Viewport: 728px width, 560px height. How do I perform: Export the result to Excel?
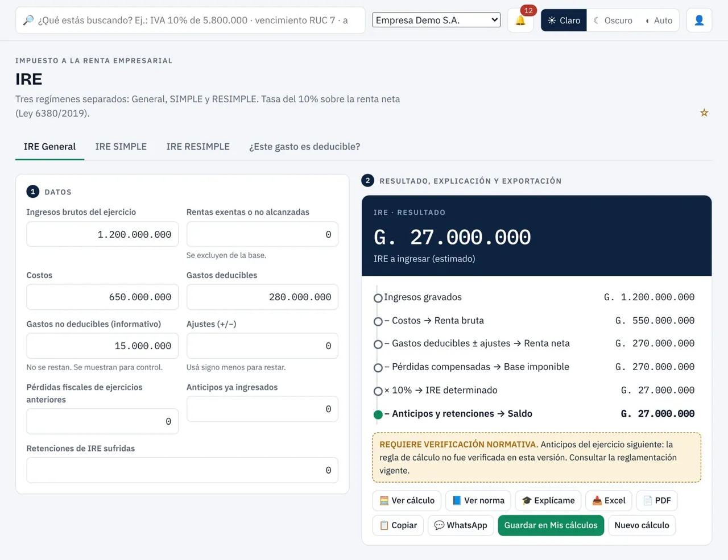609,501
